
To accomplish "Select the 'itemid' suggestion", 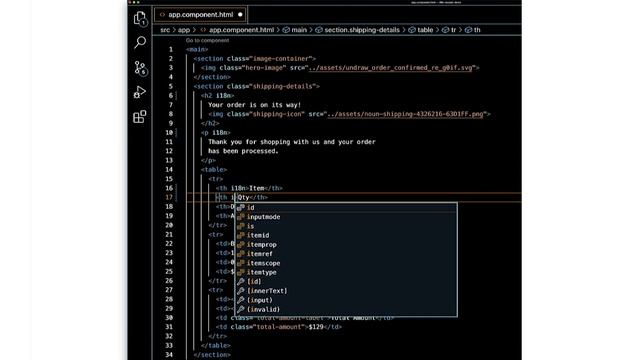I will [346, 236].
